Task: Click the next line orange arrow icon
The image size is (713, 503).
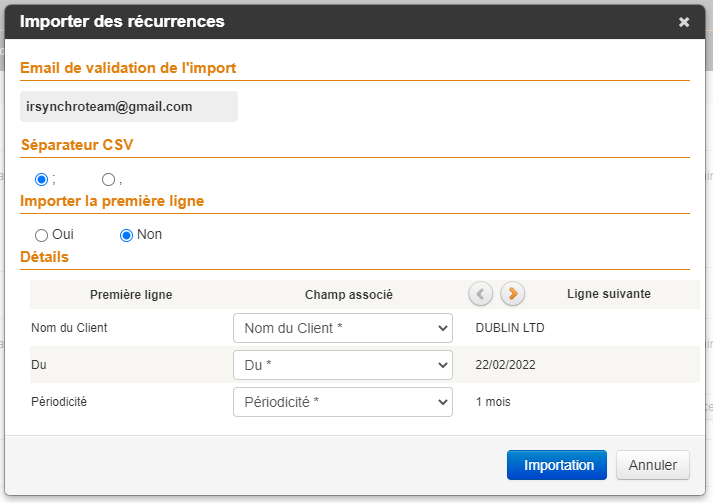Action: [x=512, y=294]
